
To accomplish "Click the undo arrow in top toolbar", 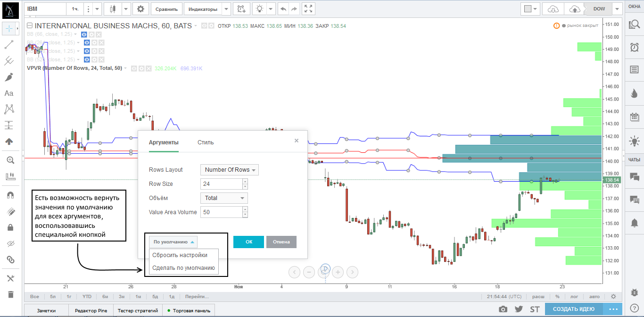I will pos(283,9).
